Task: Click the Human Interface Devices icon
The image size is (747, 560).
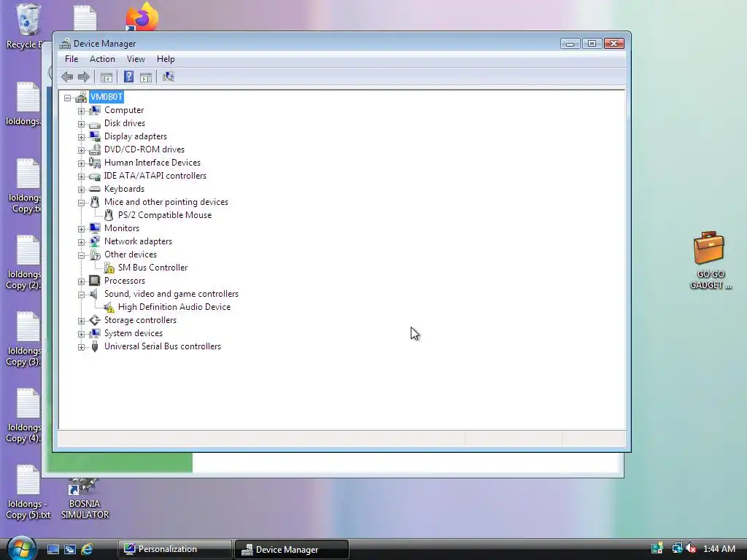Action: click(95, 163)
